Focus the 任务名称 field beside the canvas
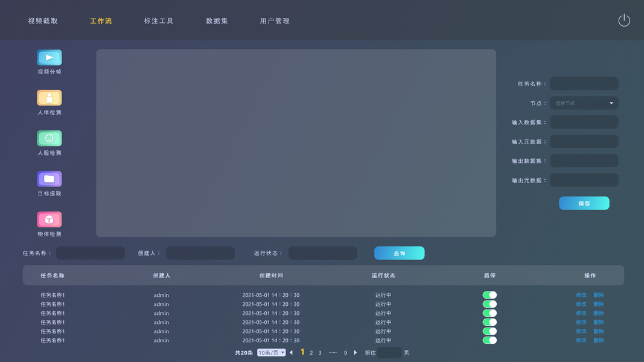The width and height of the screenshot is (644, 362). [x=584, y=84]
